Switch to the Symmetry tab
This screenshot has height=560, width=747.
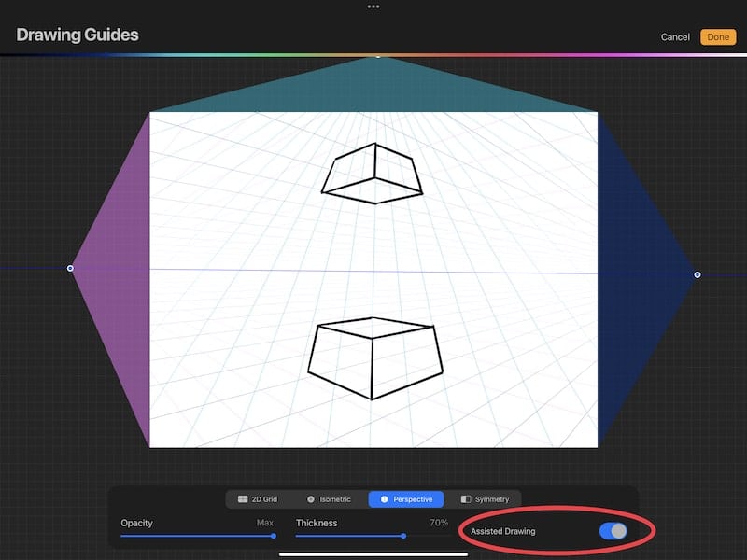tap(485, 498)
